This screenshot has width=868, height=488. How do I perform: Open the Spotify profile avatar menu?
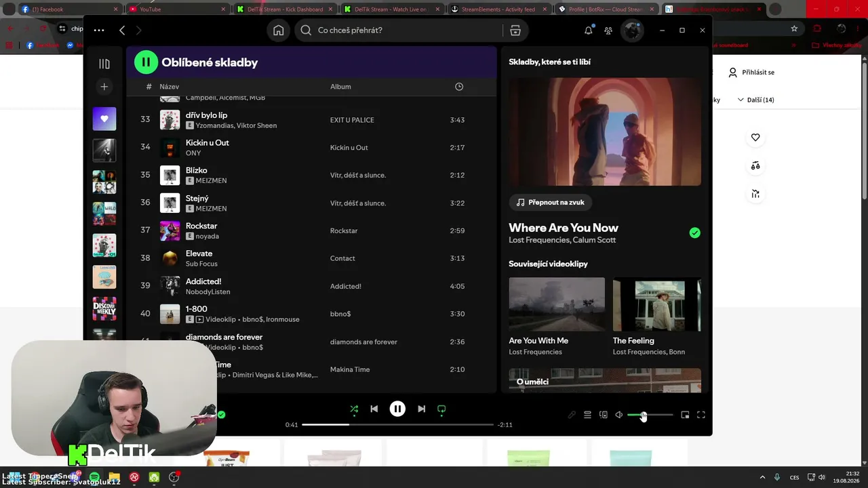(x=632, y=30)
